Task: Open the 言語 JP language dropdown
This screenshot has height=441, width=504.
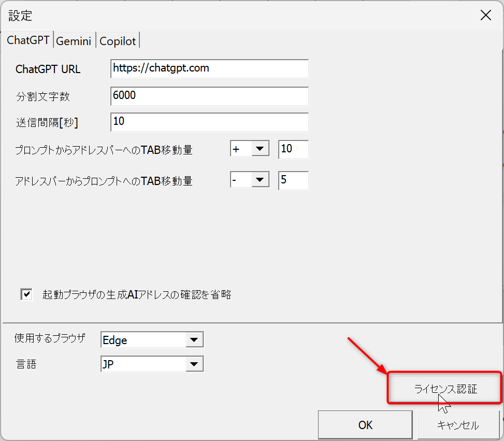Action: pyautogui.click(x=194, y=364)
